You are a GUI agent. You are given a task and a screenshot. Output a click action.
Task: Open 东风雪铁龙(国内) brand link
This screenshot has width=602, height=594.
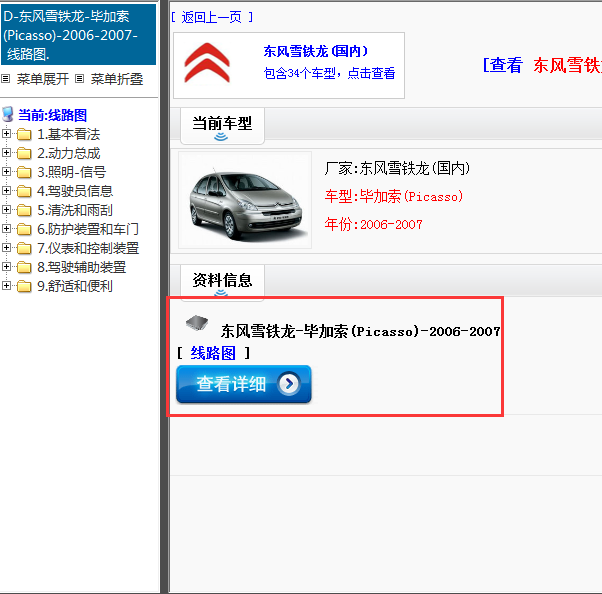click(x=316, y=51)
